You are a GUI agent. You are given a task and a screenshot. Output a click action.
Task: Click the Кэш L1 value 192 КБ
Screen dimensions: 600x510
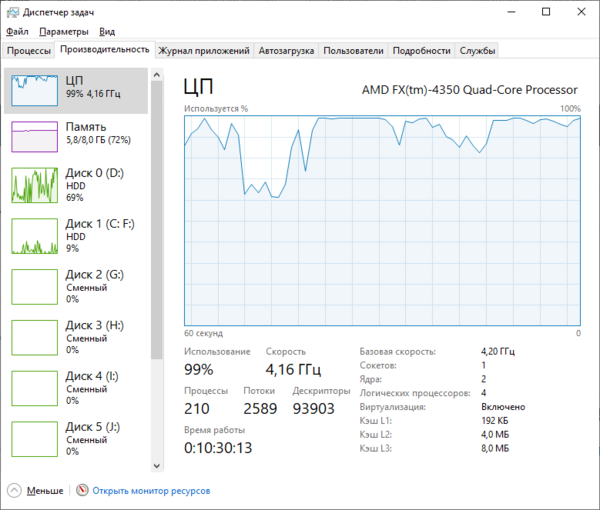tap(495, 420)
